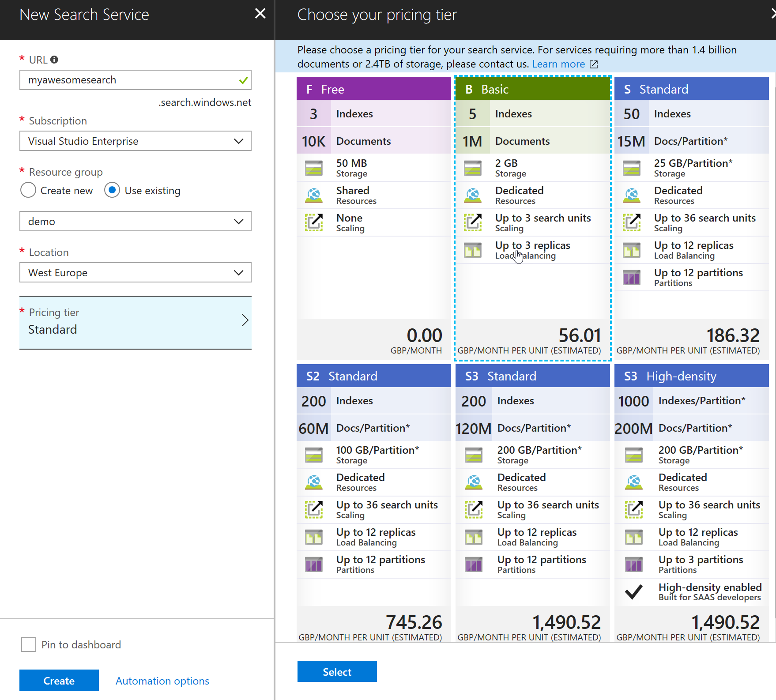The height and width of the screenshot is (700, 776).
Task: Click the URL info icon
Action: [x=54, y=60]
